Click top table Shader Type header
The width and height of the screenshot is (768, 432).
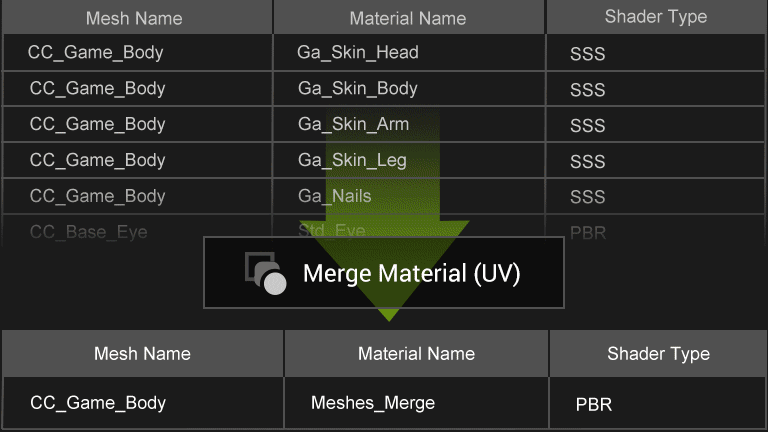tap(655, 17)
